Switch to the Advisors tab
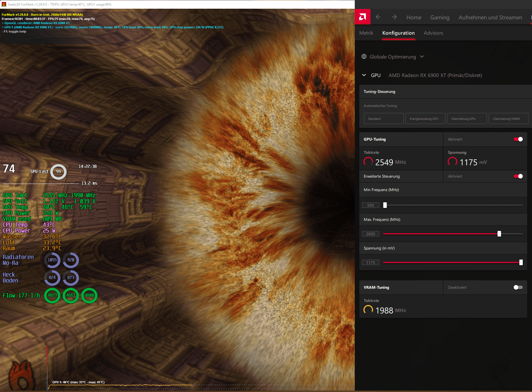The image size is (532, 392). tap(433, 33)
